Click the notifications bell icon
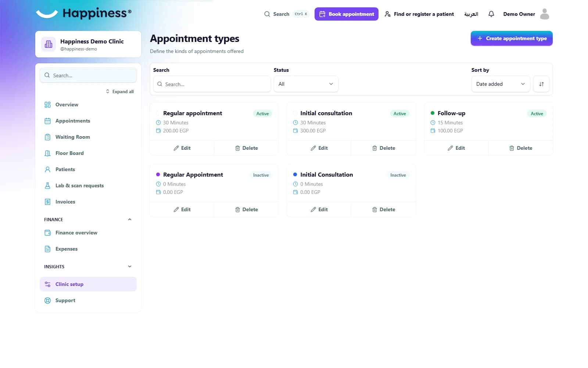Screen dimensions: 588x368 coord(491,14)
